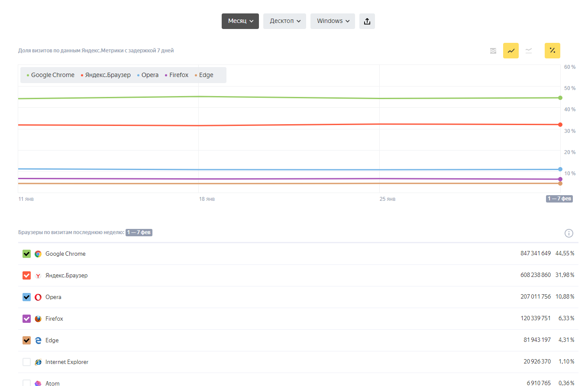Uncheck the Edge checkbox
The width and height of the screenshot is (588, 386).
[26, 341]
